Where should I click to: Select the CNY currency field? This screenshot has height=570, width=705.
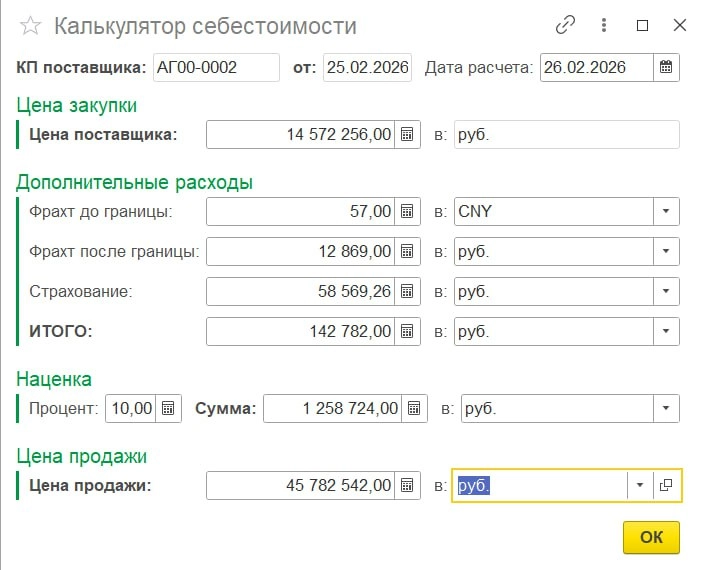pyautogui.click(x=553, y=211)
